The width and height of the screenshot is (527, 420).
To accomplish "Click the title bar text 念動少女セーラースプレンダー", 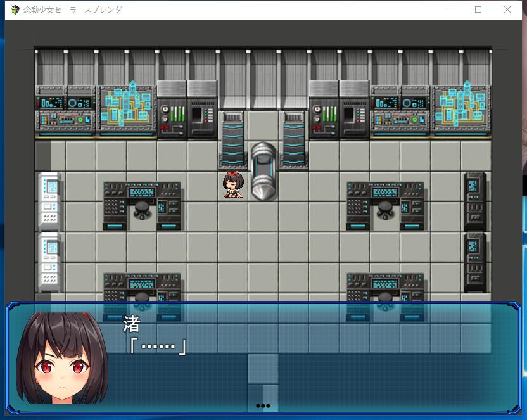I will [x=76, y=10].
